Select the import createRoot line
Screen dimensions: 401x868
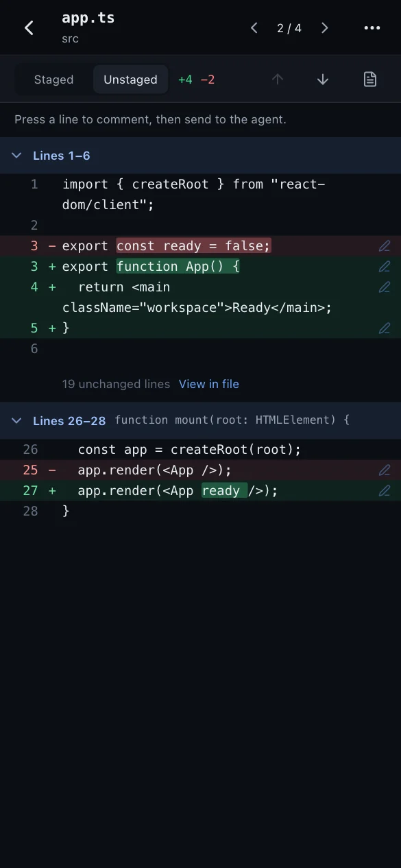click(x=200, y=194)
